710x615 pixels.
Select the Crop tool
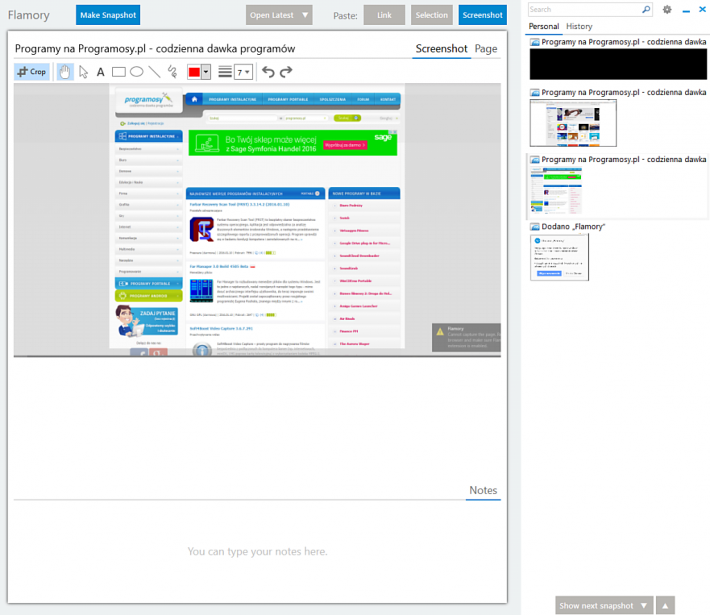pos(32,72)
